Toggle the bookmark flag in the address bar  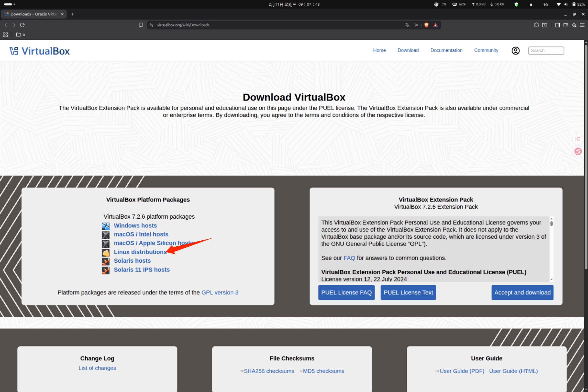(x=141, y=25)
